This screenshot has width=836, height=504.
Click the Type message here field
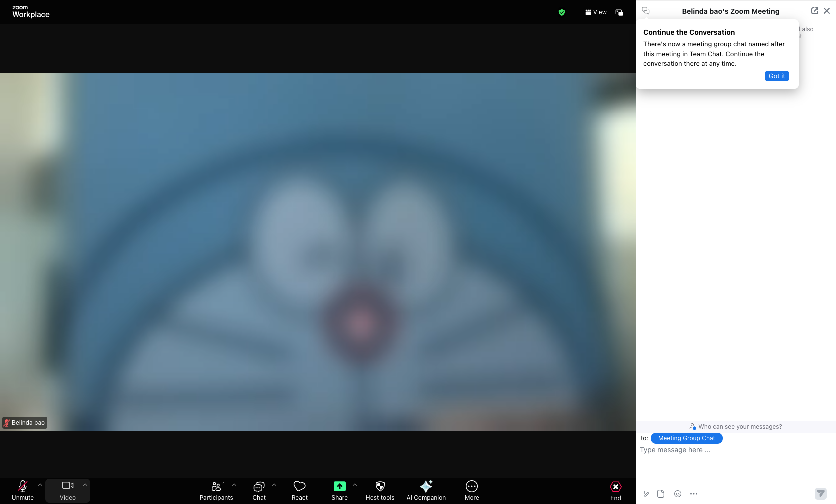point(736,450)
